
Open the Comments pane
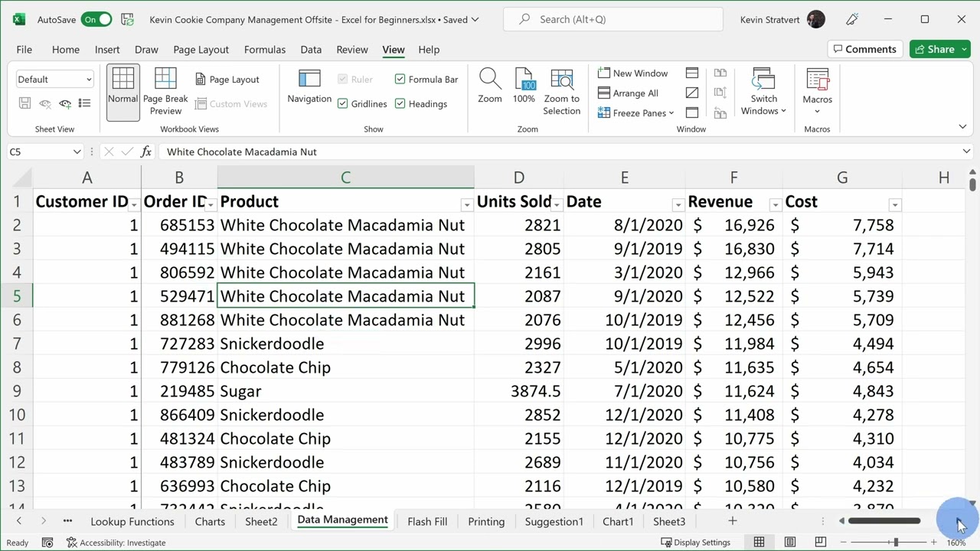[864, 49]
